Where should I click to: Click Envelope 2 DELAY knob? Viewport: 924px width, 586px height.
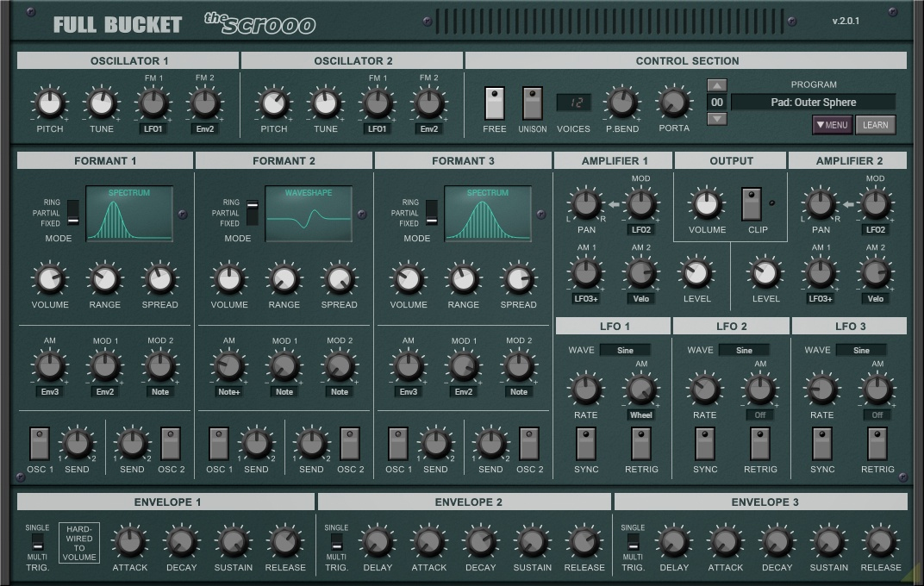click(378, 542)
